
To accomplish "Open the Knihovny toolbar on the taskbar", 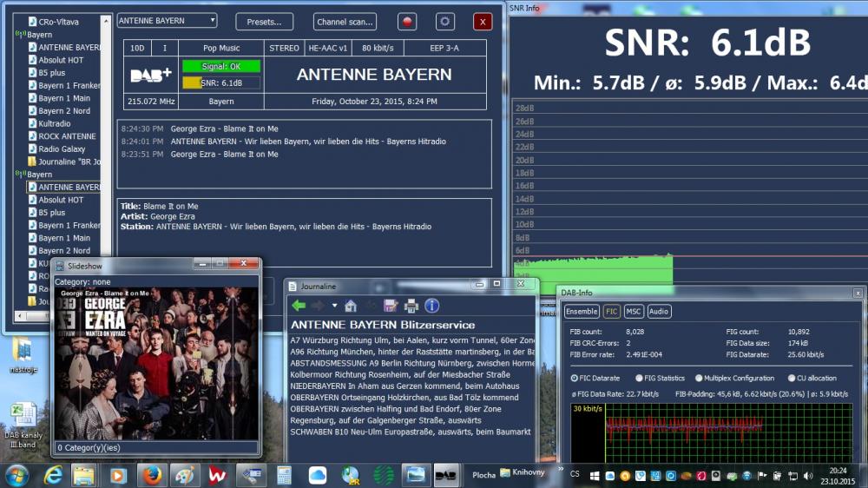I will pos(523,472).
